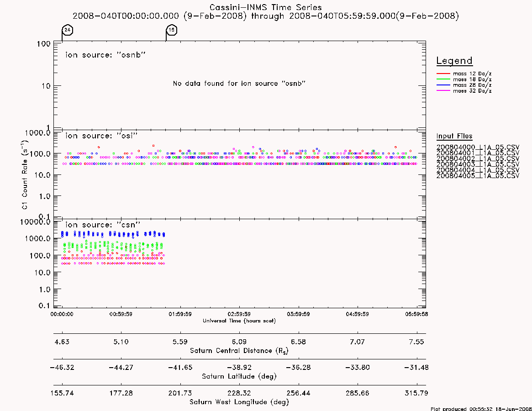This screenshot has height=411, width=532.
Task: Click the blue mass 28 Da/z legend line
Action: [x=443, y=85]
